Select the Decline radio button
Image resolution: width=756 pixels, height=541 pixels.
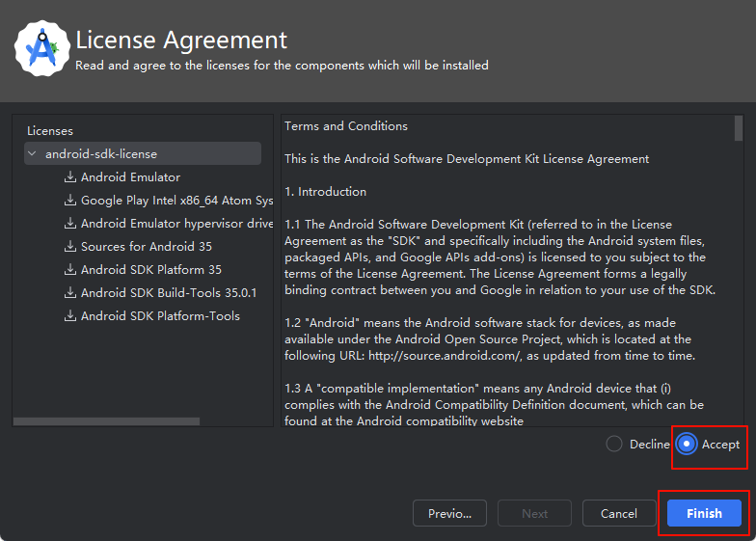614,445
